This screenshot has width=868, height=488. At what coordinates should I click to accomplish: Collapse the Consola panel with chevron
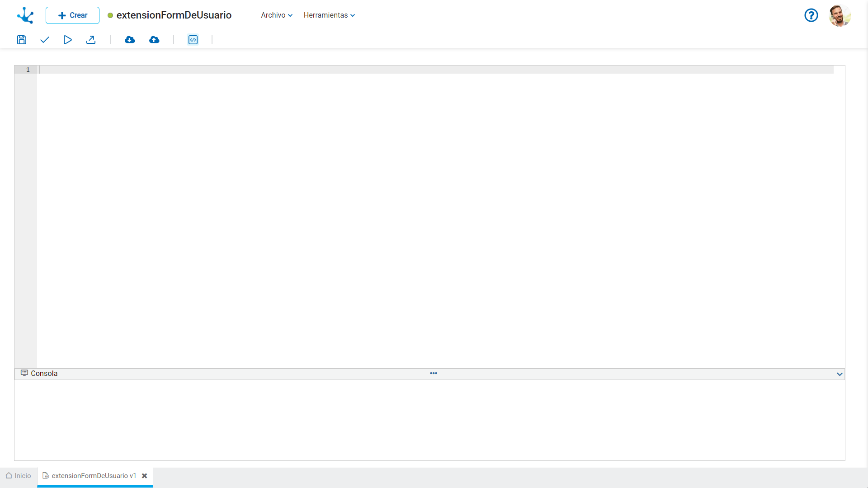tap(840, 374)
